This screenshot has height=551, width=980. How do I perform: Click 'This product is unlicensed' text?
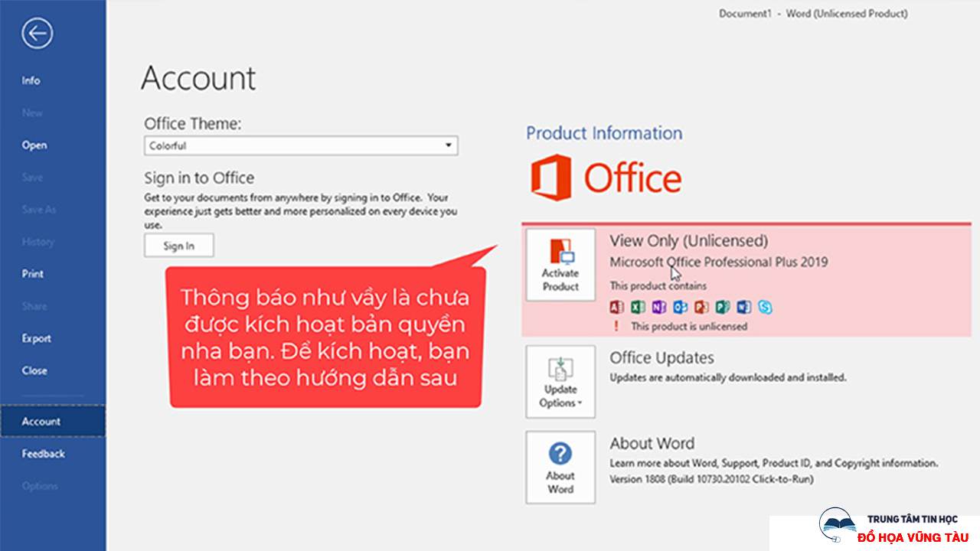688,326
